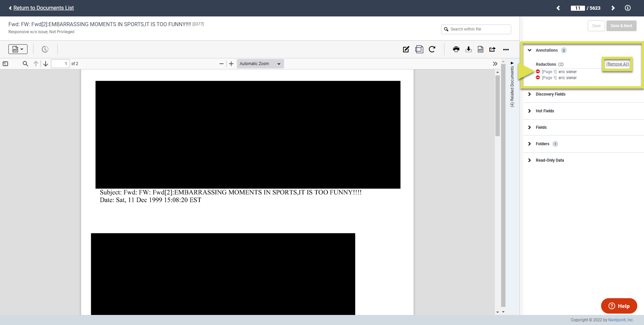Open the Automatic Zoom dropdown
The width and height of the screenshot is (644, 325).
coord(260,64)
